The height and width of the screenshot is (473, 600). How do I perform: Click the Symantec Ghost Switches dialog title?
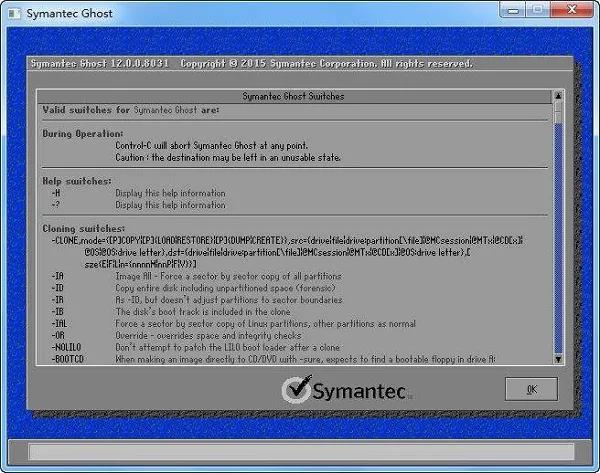[x=295, y=96]
